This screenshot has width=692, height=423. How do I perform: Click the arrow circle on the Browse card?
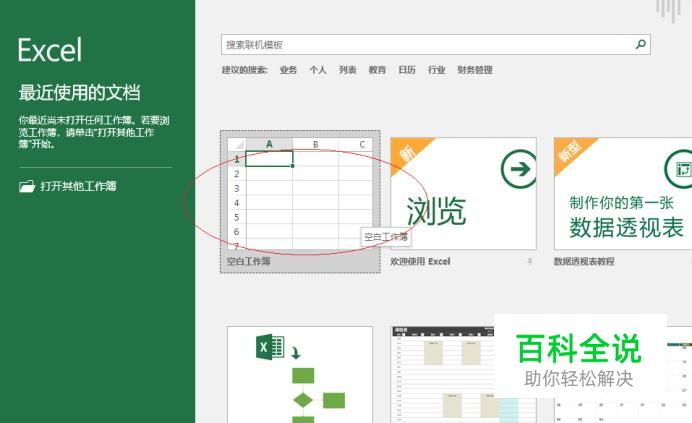click(518, 169)
